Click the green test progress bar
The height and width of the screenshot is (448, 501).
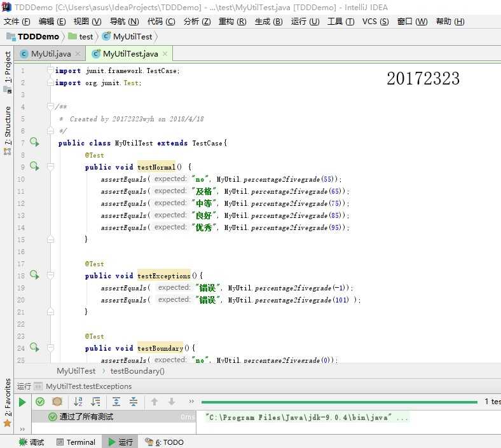point(340,402)
